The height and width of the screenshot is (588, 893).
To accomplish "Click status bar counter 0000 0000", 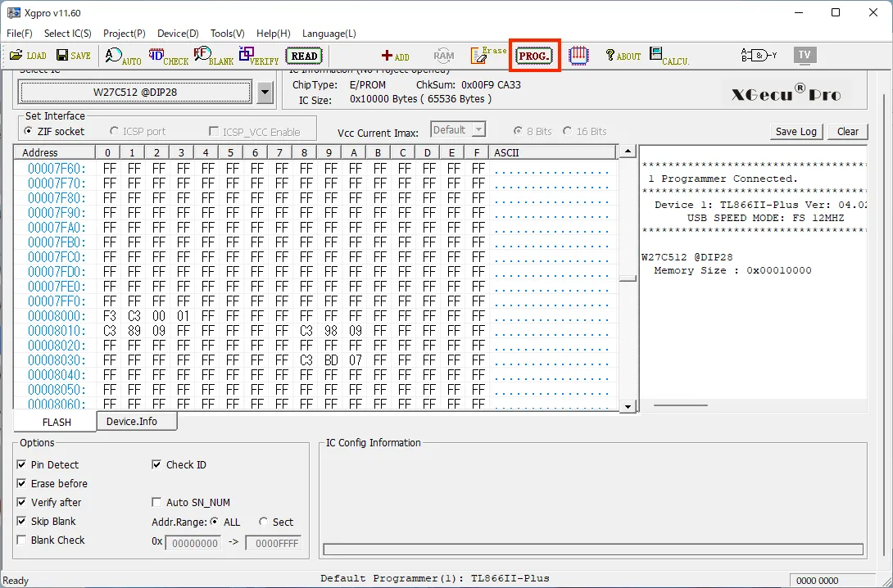I will coord(818,581).
